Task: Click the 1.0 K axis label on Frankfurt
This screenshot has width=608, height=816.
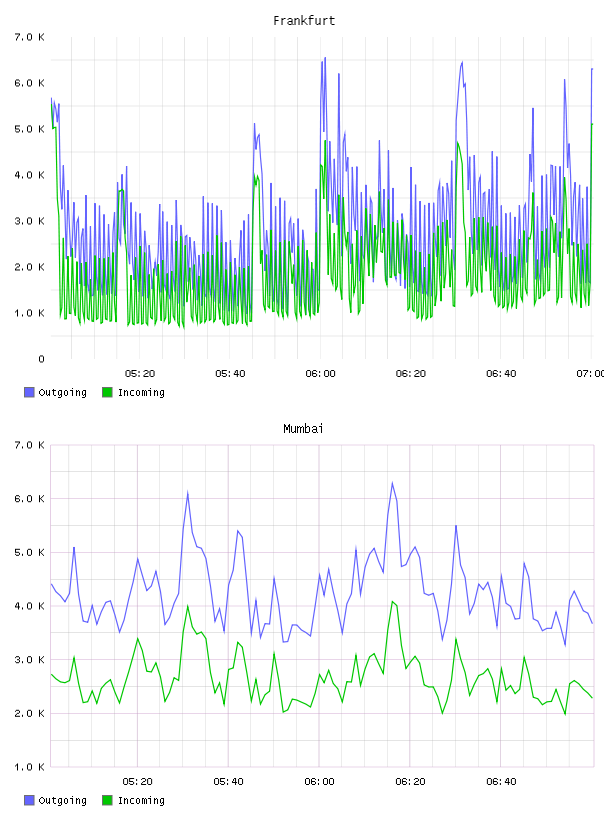Action: [29, 313]
